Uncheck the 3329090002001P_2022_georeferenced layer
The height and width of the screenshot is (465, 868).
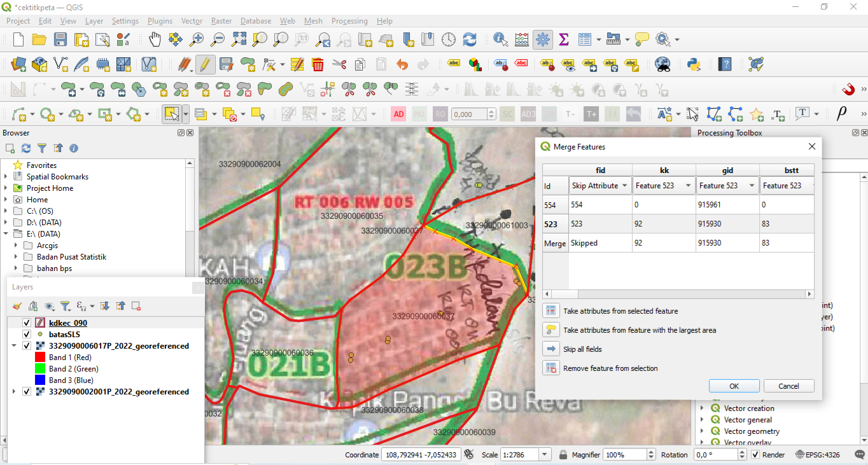pos(27,392)
